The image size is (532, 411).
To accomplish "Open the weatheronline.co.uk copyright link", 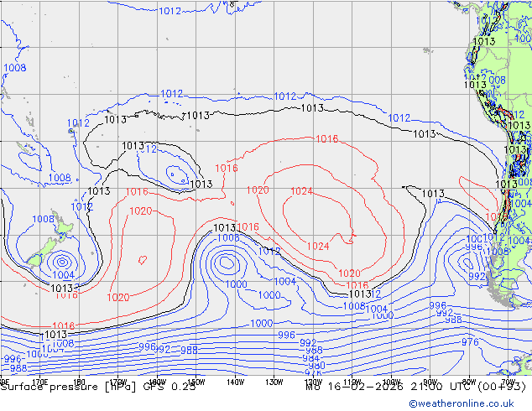I will coord(462,403).
